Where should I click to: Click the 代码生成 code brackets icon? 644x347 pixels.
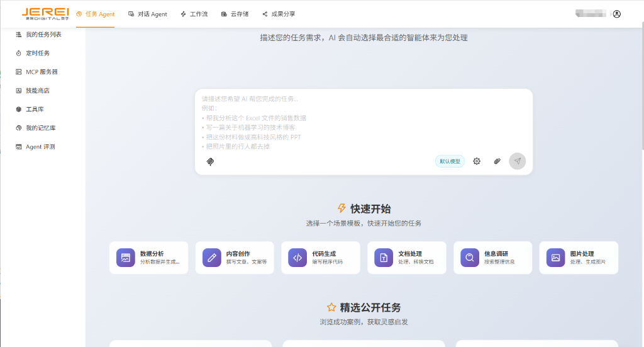pyautogui.click(x=297, y=258)
